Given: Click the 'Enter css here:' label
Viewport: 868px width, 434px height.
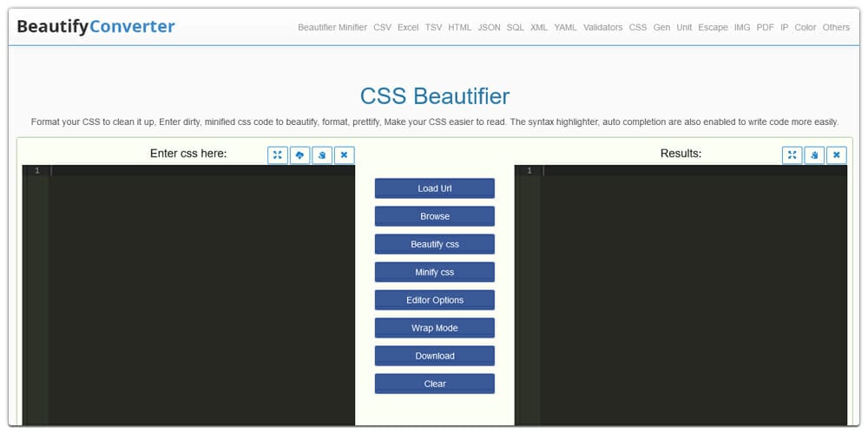Looking at the screenshot, I should point(188,154).
